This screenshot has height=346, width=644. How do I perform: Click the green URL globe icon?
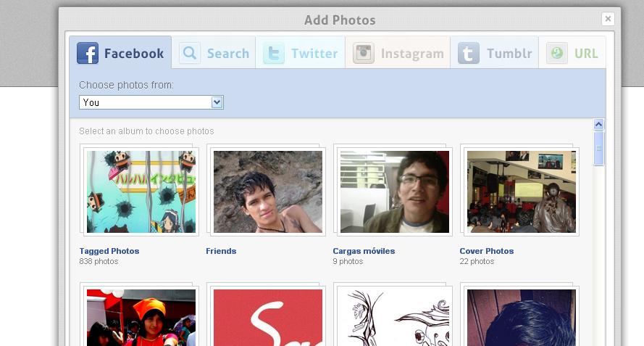point(557,53)
